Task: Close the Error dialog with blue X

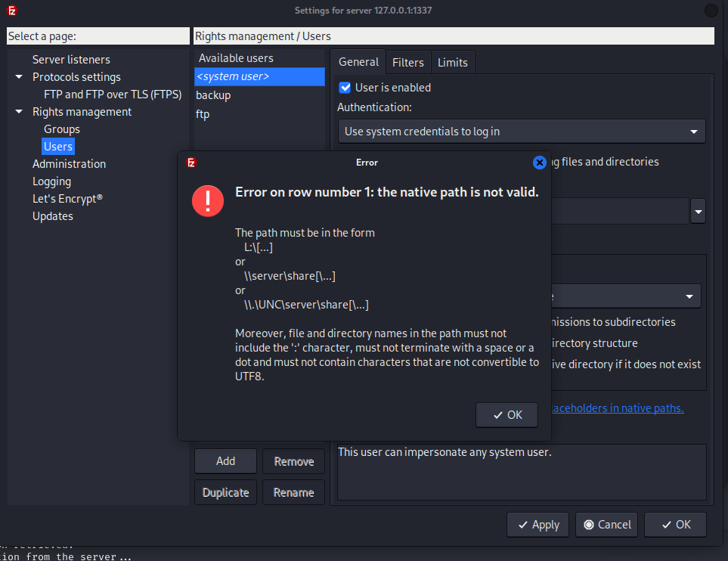Action: click(539, 163)
